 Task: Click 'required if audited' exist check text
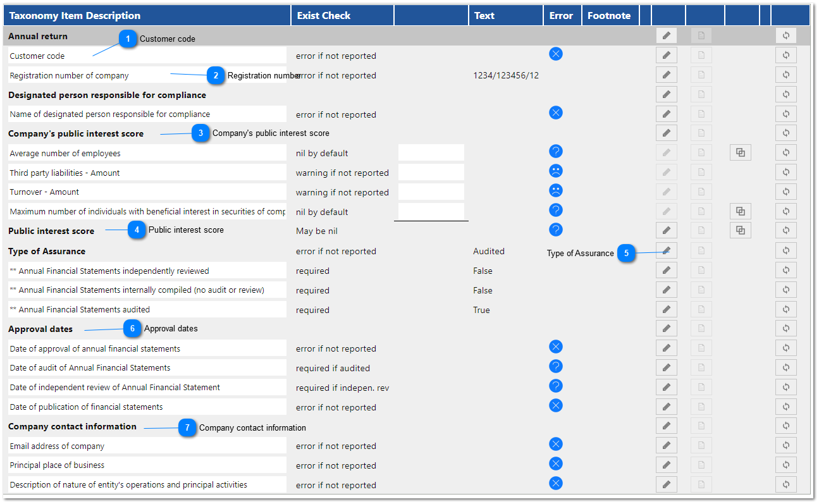pos(333,368)
